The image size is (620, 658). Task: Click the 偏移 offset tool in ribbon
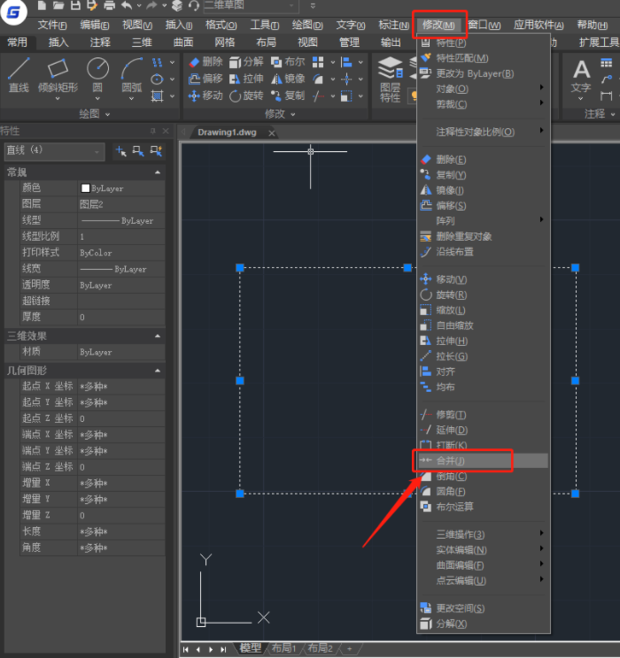click(x=206, y=79)
